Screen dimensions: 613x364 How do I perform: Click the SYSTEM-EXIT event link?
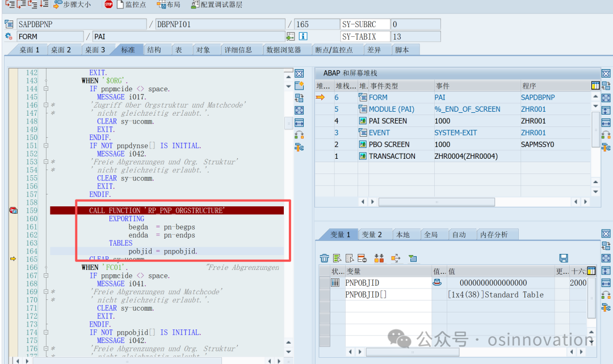pos(455,133)
